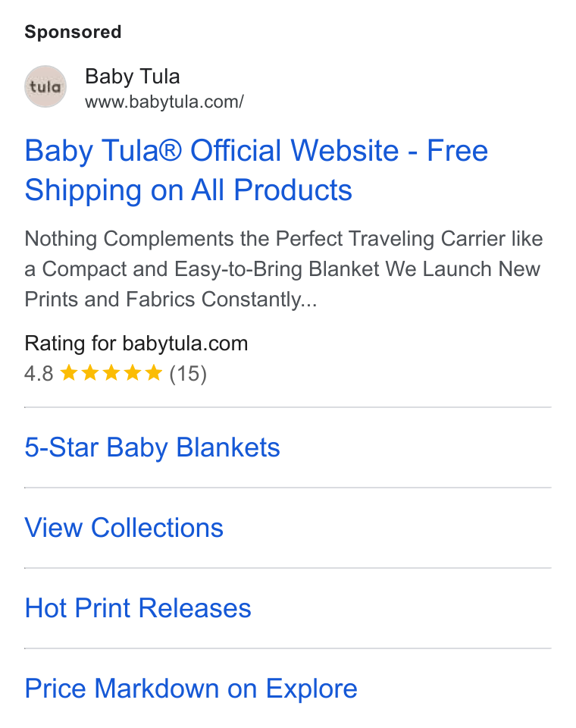The image size is (576, 728).
Task: Click the round tula logo icon
Action: tap(45, 86)
